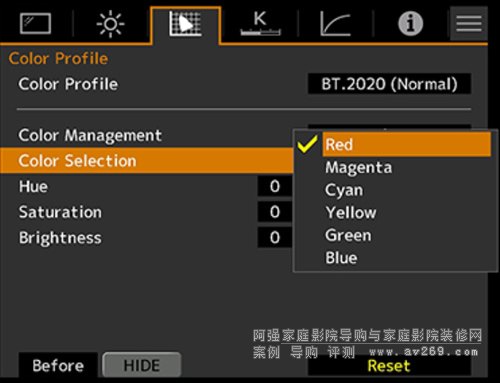This screenshot has height=383, width=500.
Task: Open the Picture Adjust screen icon tab
Action: pyautogui.click(x=35, y=24)
